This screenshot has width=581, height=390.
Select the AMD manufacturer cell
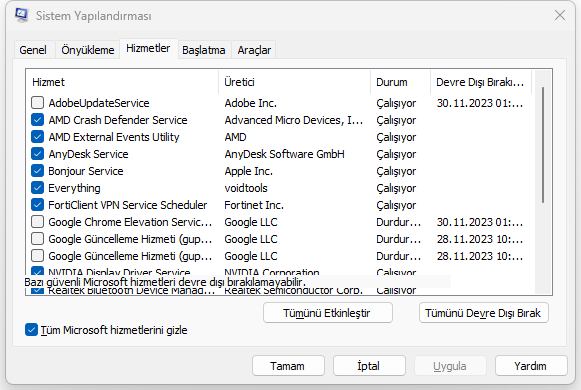[x=236, y=137]
